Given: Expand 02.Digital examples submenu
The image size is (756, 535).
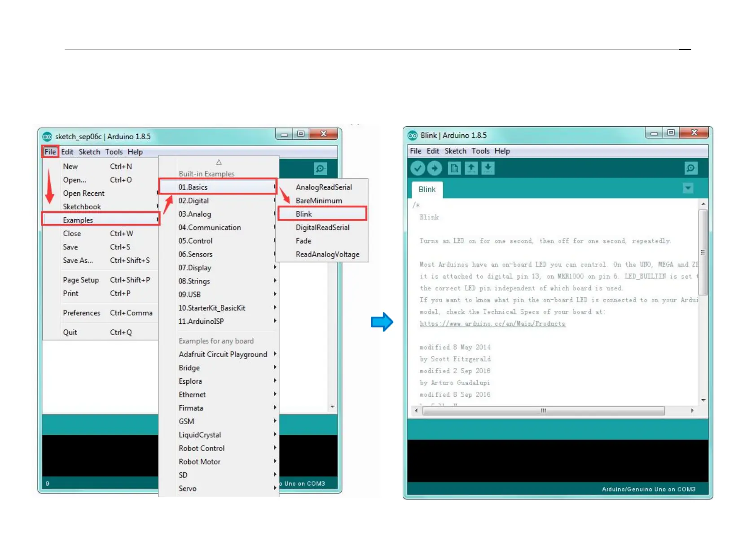Looking at the screenshot, I should (218, 201).
